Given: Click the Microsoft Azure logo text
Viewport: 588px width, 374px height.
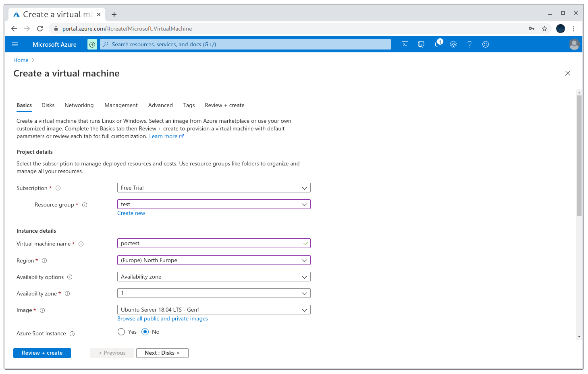Looking at the screenshot, I should click(x=54, y=44).
